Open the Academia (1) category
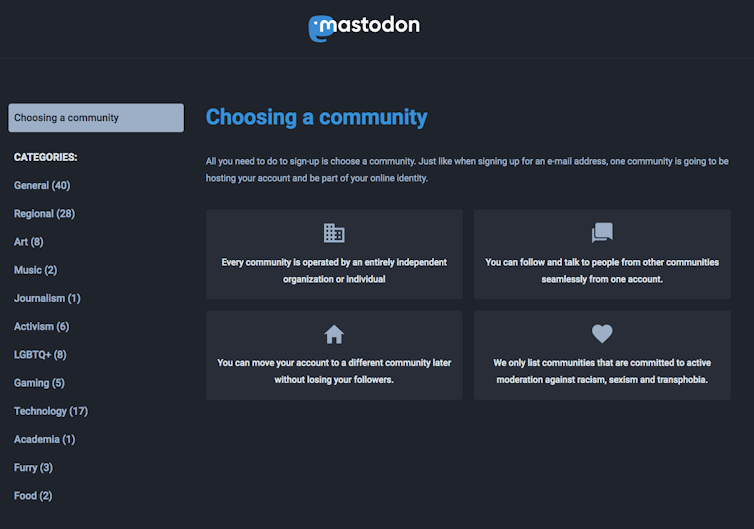754x529 pixels. point(44,439)
